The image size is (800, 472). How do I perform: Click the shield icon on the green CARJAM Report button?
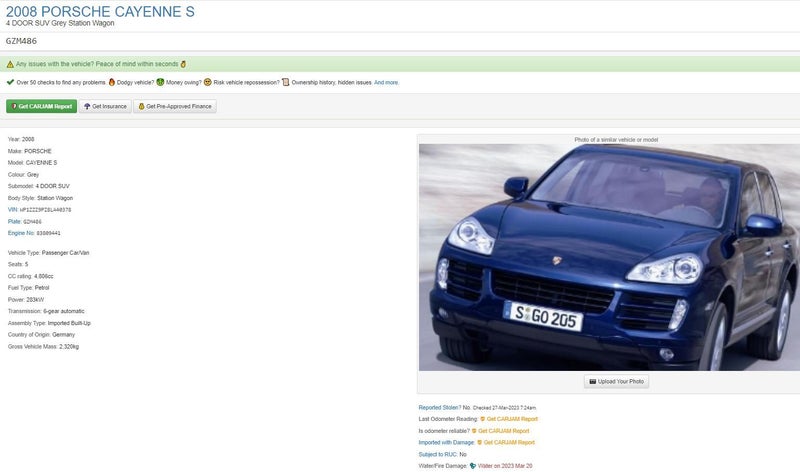pyautogui.click(x=14, y=106)
